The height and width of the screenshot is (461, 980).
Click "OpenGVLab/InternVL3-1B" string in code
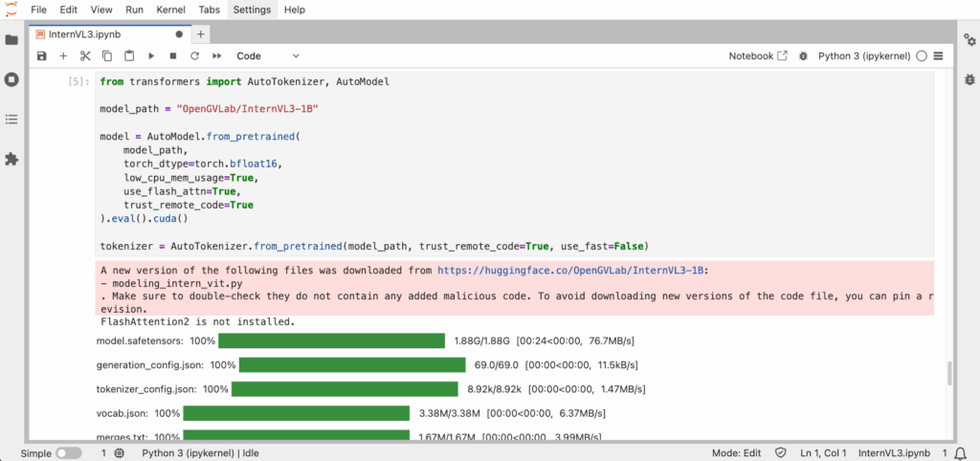[x=248, y=109]
